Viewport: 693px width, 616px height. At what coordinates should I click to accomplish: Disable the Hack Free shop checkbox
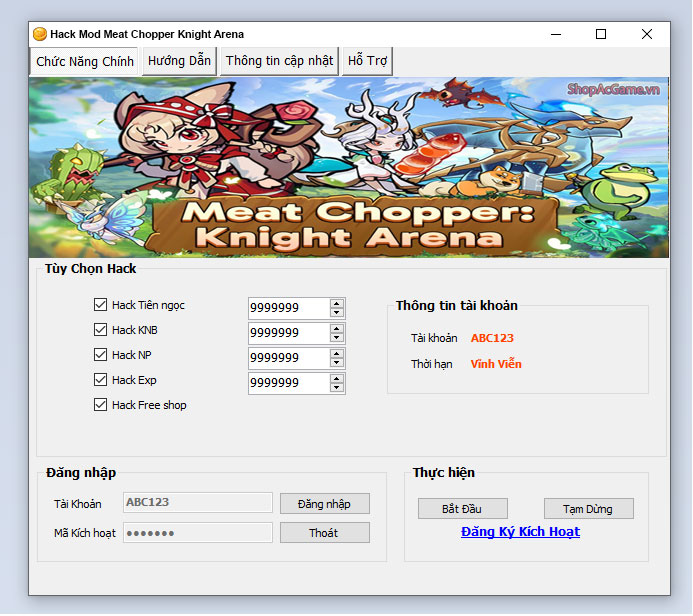(x=100, y=405)
